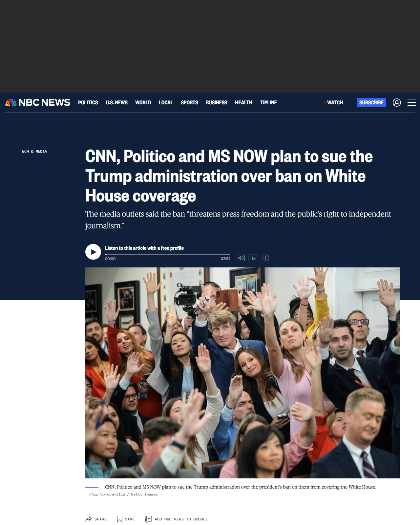Click the 02:52 audio duration

[x=225, y=259]
